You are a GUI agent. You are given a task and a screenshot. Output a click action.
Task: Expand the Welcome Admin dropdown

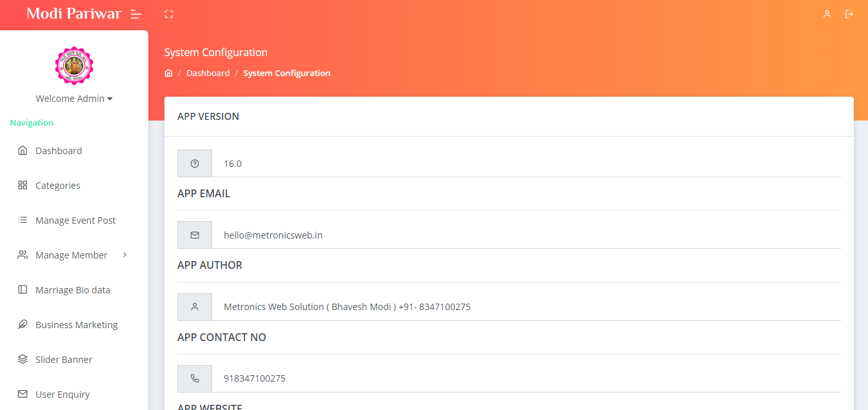pos(74,99)
